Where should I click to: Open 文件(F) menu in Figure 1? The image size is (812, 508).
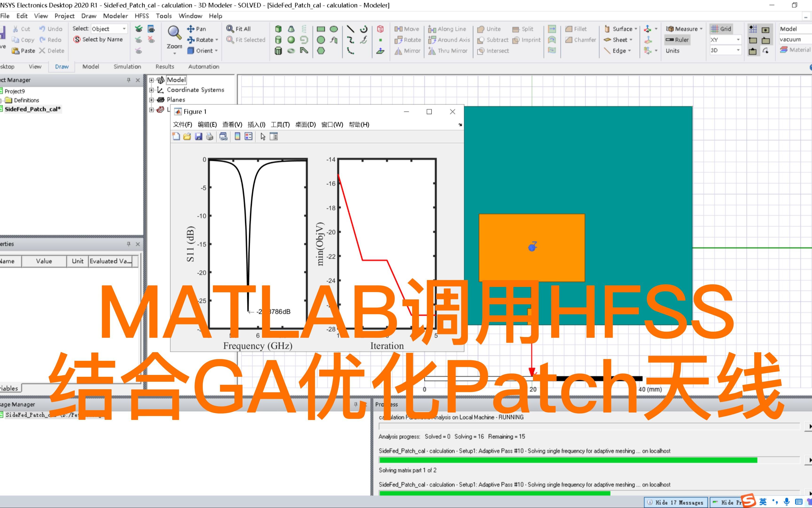point(183,125)
